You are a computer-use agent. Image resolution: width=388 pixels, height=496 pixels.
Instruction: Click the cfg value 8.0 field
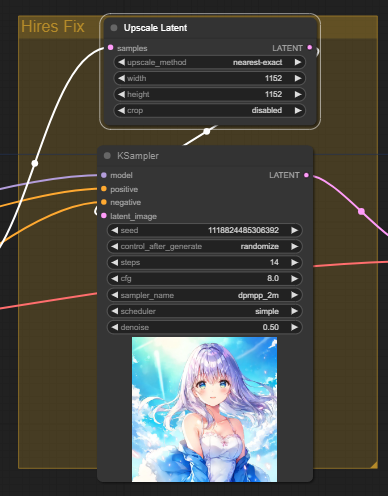[205, 278]
